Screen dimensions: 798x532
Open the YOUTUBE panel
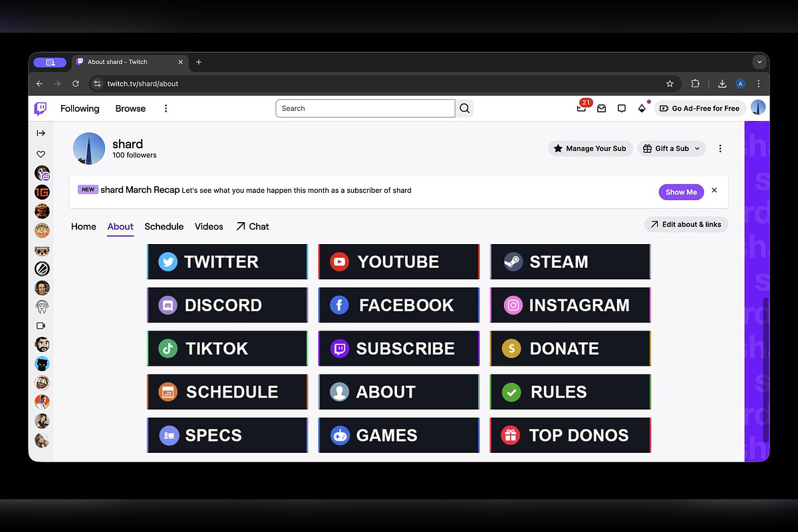[x=399, y=261]
